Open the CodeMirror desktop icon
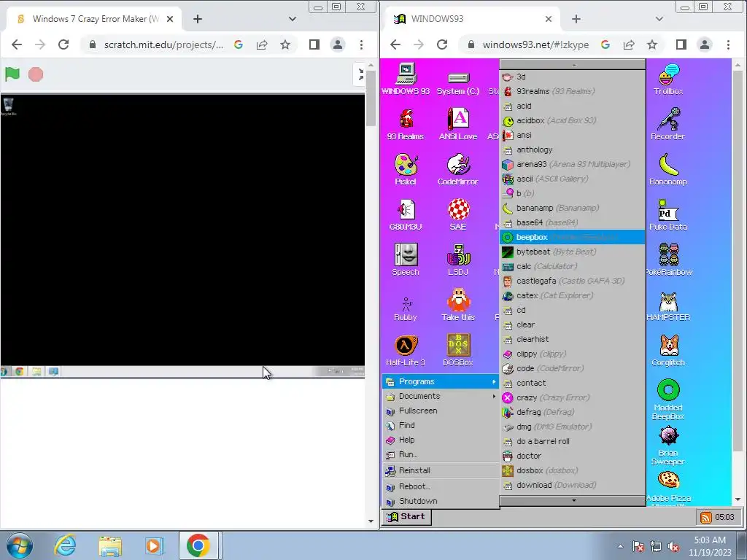Image resolution: width=747 pixels, height=560 pixels. tap(458, 169)
